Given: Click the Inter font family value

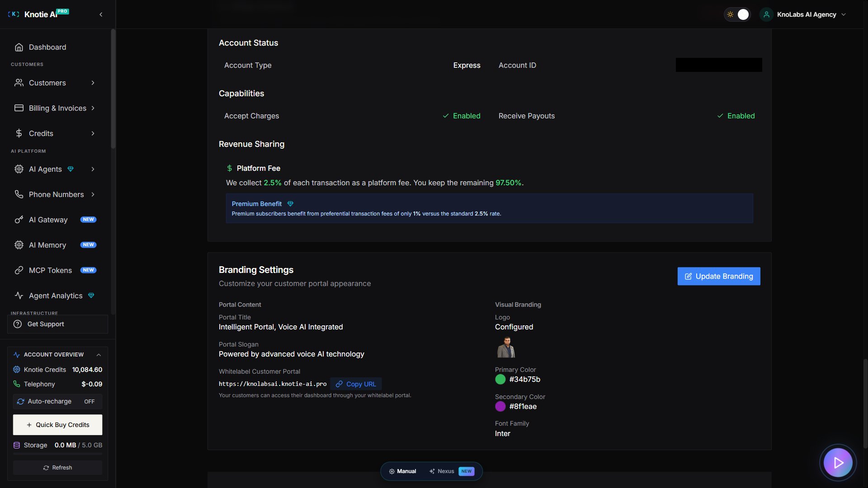Looking at the screenshot, I should coord(502,433).
